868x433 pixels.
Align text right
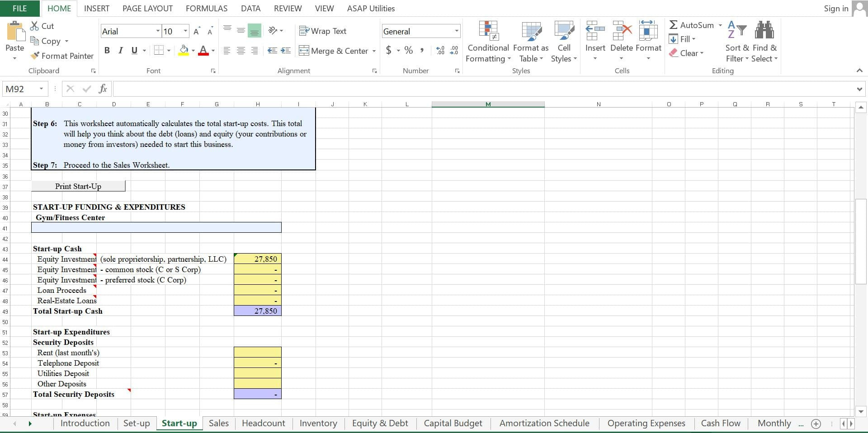pyautogui.click(x=255, y=50)
